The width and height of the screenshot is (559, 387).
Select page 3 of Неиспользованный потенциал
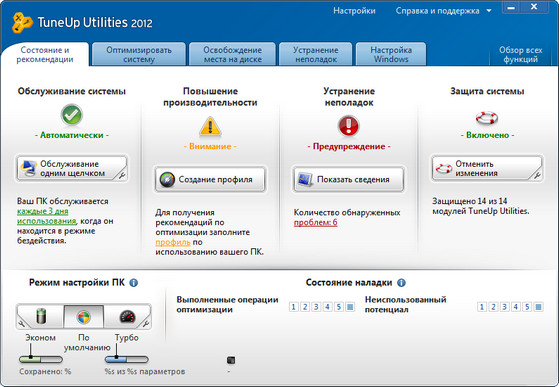[504, 307]
